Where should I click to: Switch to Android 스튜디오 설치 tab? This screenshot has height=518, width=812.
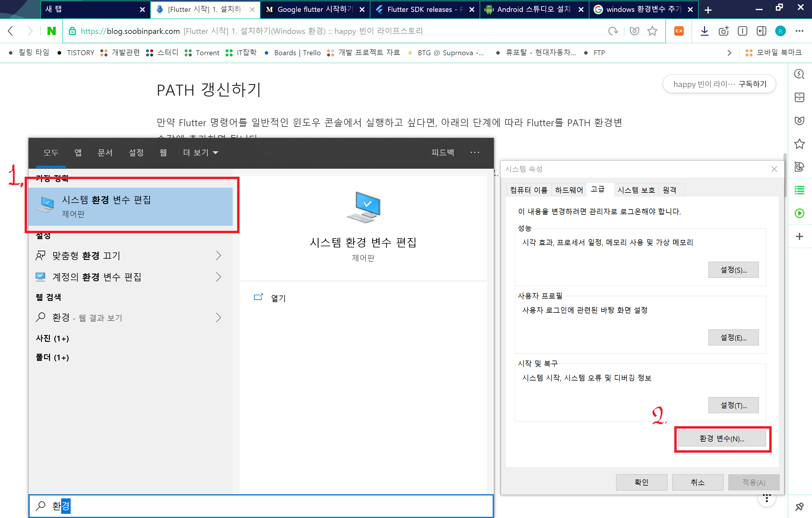pos(533,10)
